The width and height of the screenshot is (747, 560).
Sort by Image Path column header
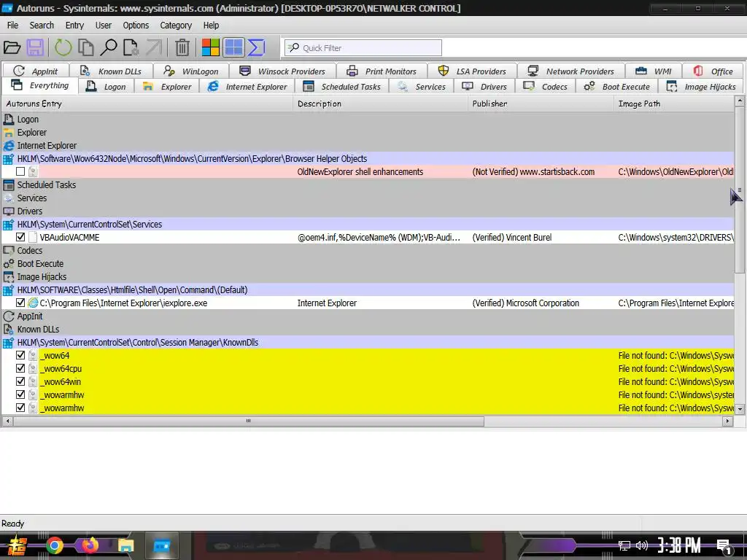[x=674, y=104]
